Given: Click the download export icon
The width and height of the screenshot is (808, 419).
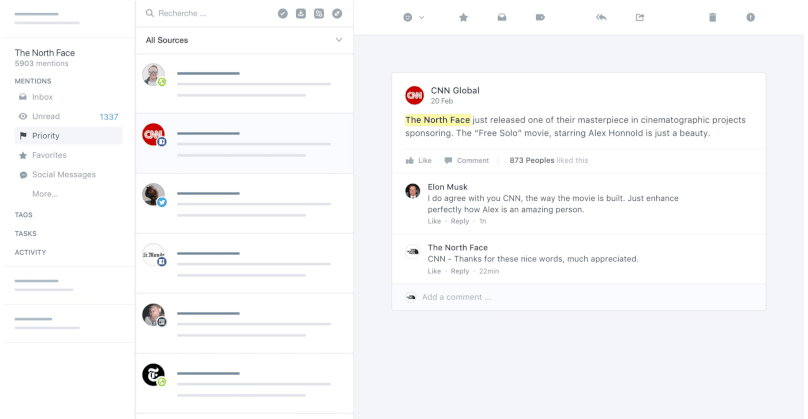Looking at the screenshot, I should [301, 14].
